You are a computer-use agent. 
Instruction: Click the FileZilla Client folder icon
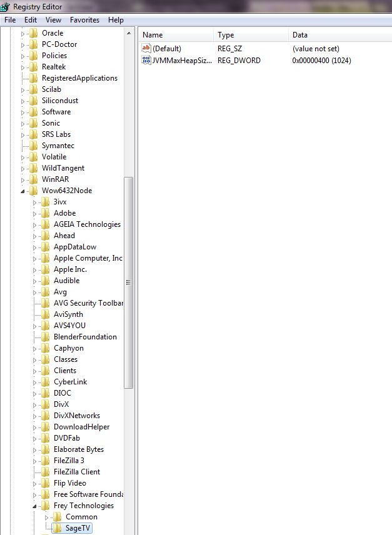click(x=46, y=472)
